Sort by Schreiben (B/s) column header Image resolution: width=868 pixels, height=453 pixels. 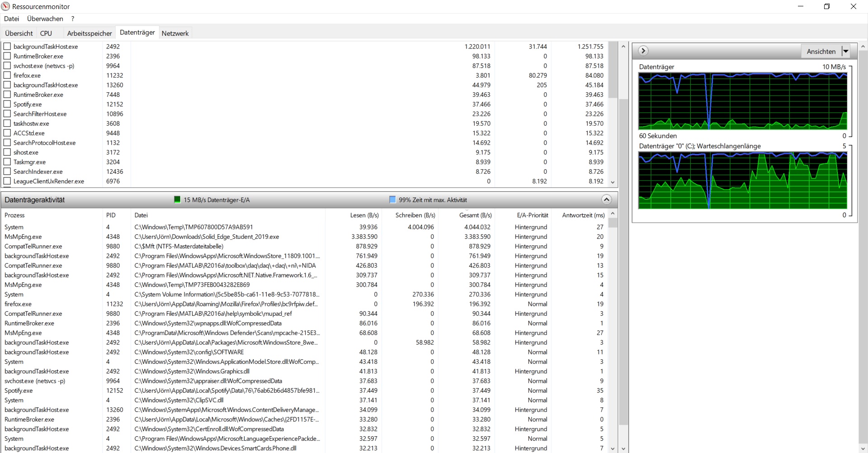tap(410, 215)
